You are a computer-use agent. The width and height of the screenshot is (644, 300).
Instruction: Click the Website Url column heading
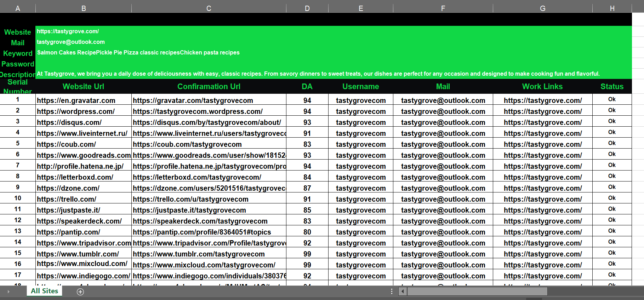(84, 86)
